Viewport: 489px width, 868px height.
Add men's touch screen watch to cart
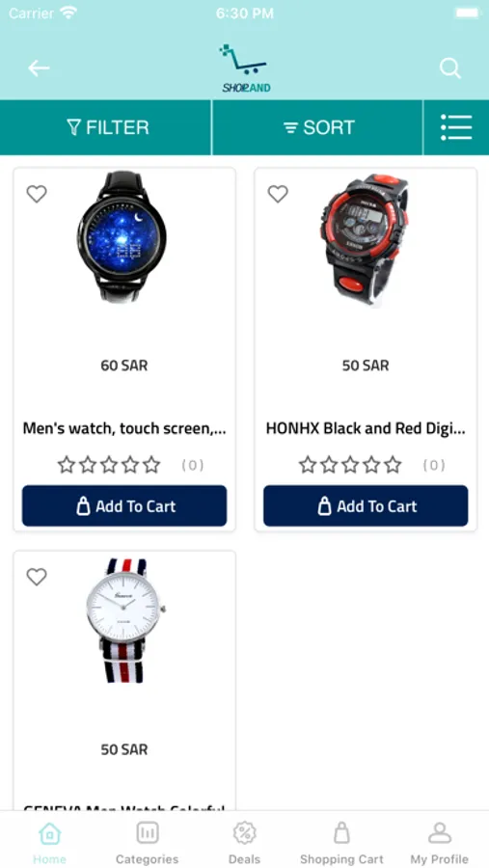click(x=124, y=506)
